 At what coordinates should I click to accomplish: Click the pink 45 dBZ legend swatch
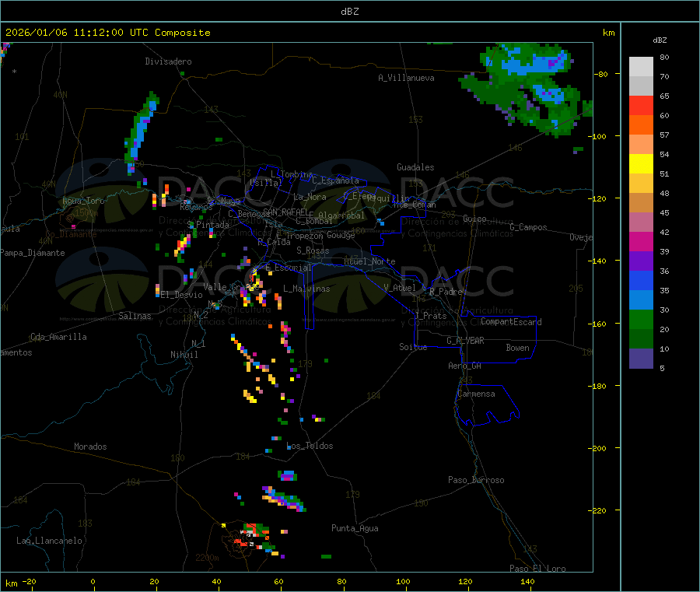[641, 222]
